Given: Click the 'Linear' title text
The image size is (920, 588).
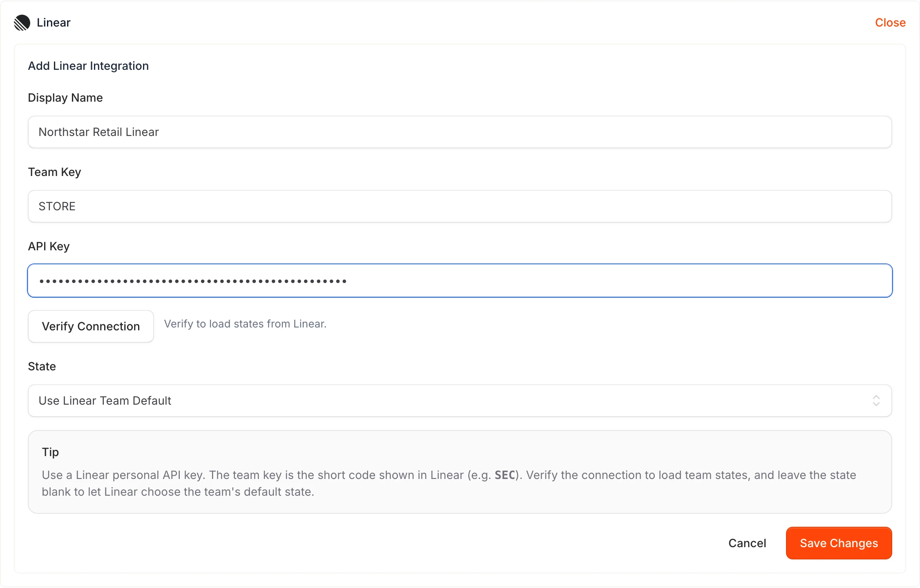Looking at the screenshot, I should [x=54, y=22].
